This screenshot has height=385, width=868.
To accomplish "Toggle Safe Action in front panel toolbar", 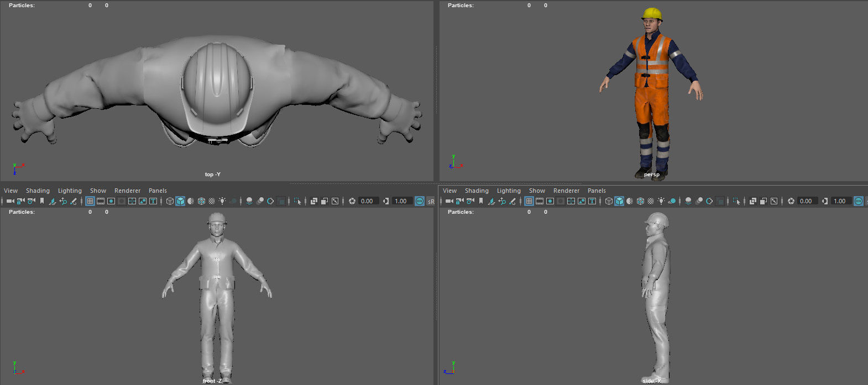I will (143, 201).
